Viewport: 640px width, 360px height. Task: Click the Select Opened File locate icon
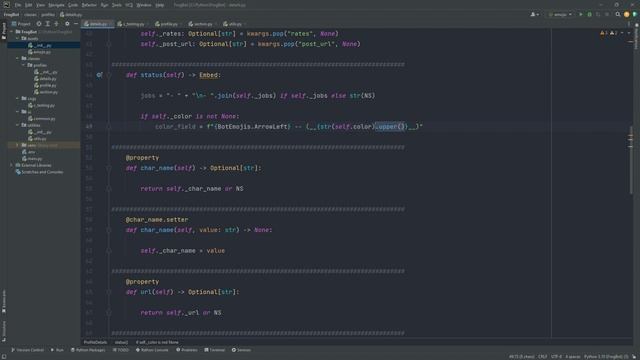point(39,24)
